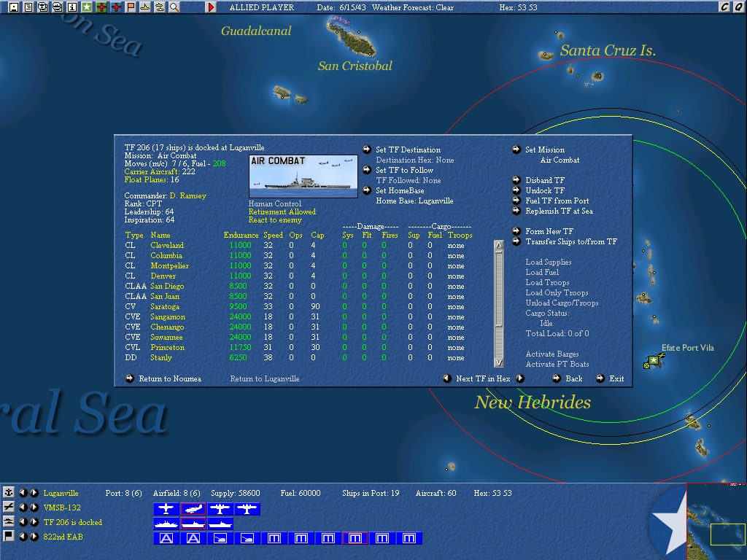The image size is (747, 560).
Task: Click the single yellow ship toolbar icon
Action: coord(145,7)
